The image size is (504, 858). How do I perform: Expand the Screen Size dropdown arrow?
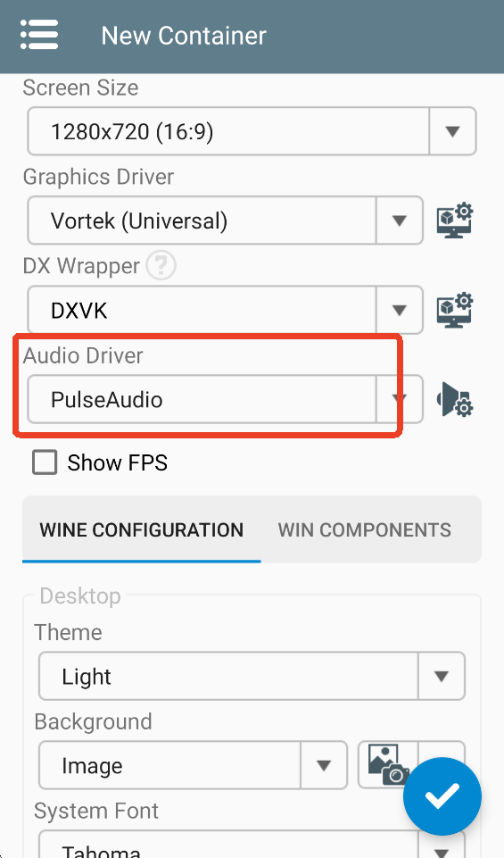[x=452, y=131]
